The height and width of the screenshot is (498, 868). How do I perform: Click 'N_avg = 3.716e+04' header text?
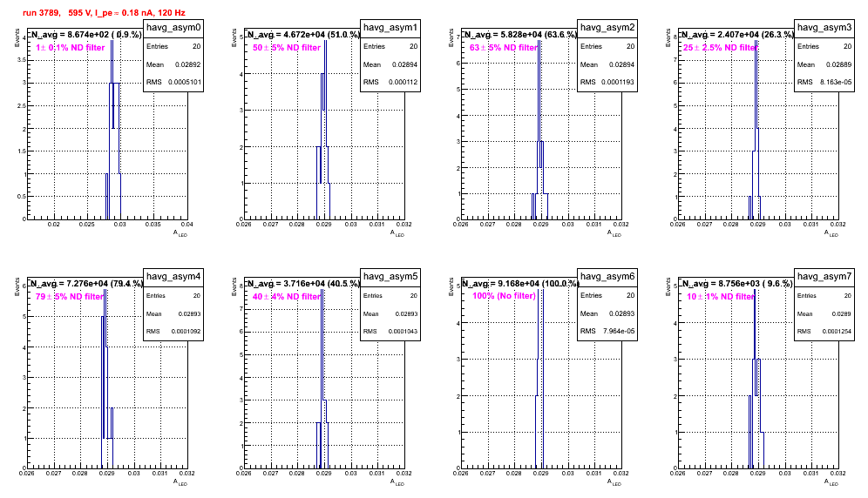coord(302,283)
